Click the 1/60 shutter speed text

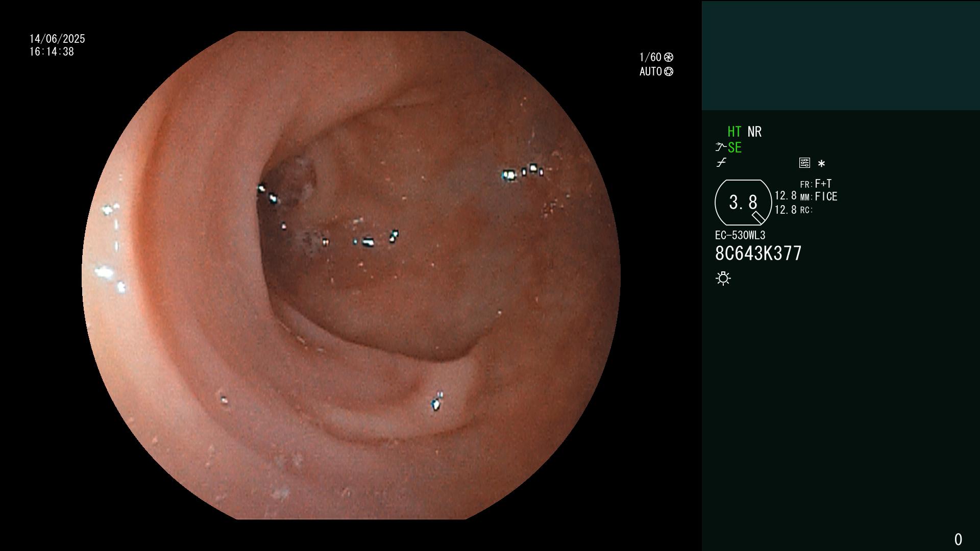tap(650, 57)
